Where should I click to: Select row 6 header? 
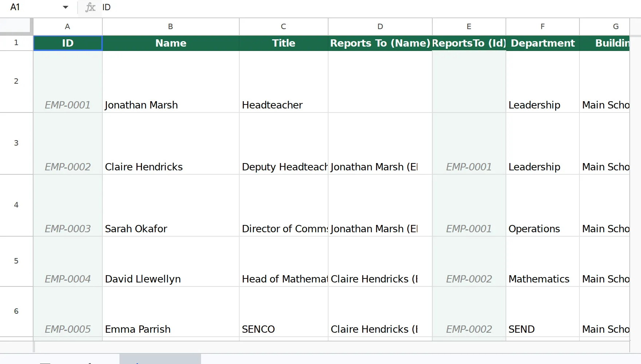click(x=16, y=312)
